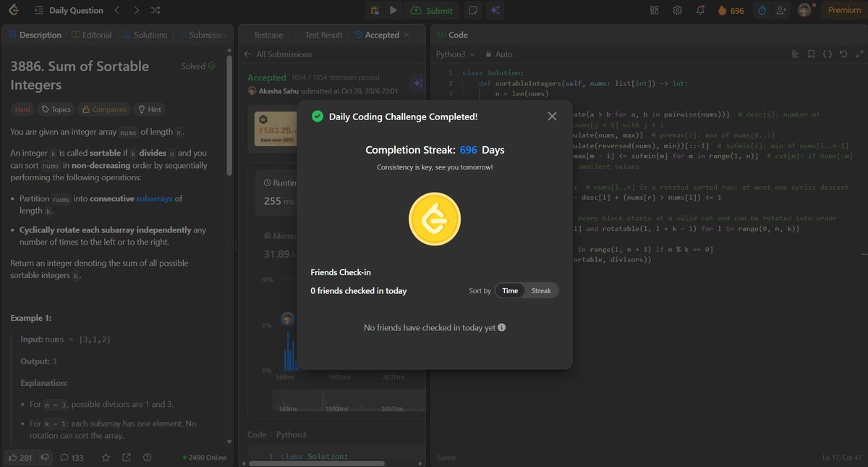Toggle the Auto lock setting

[x=499, y=54]
